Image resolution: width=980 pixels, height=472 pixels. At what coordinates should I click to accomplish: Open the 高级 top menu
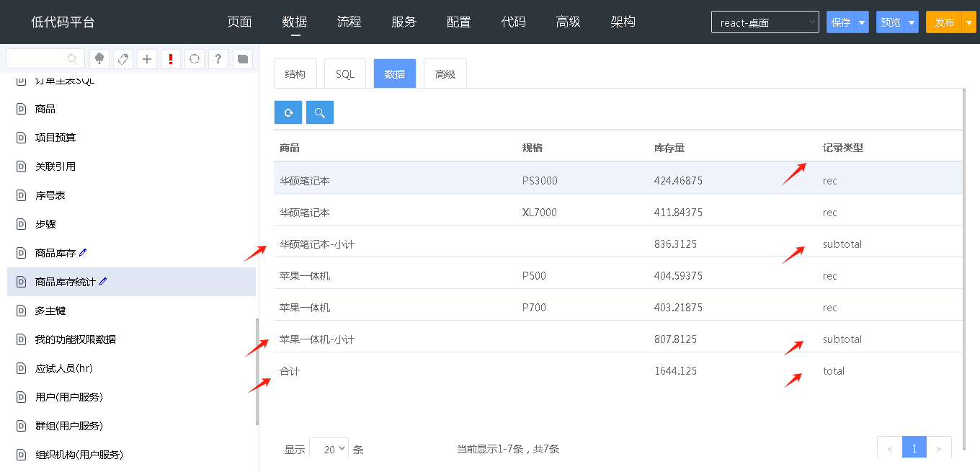point(569,22)
